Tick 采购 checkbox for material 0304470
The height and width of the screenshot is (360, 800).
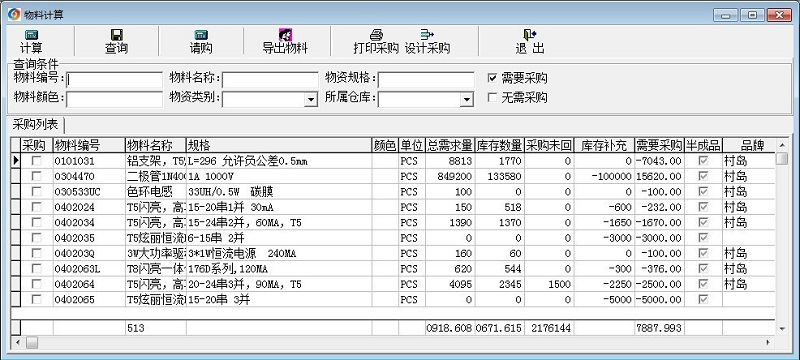(36, 176)
